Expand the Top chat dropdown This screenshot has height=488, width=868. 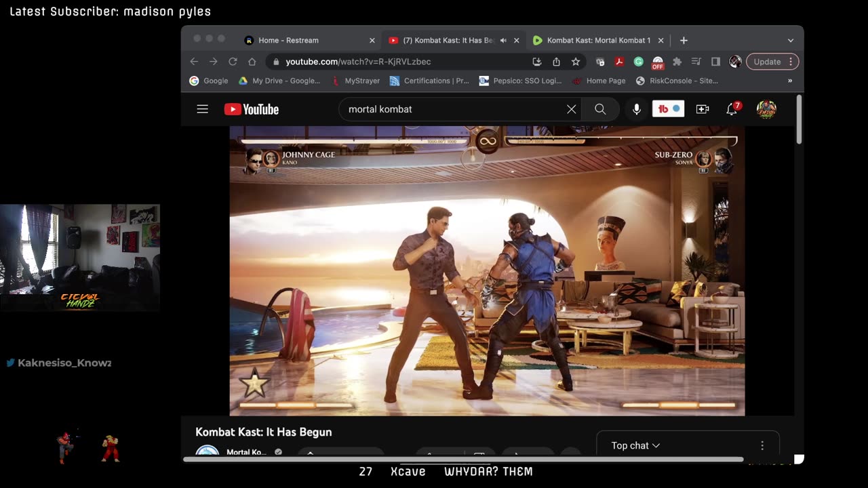[635, 445]
